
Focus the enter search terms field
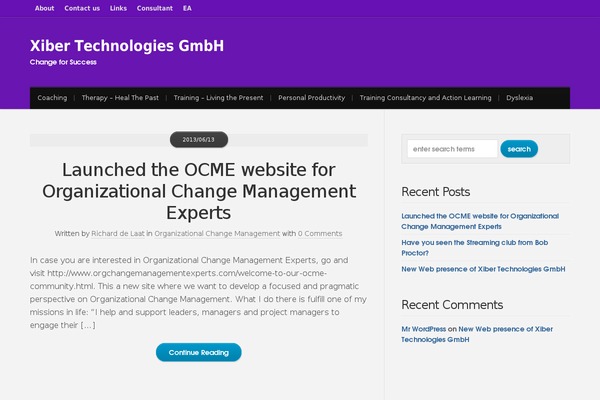coord(452,149)
